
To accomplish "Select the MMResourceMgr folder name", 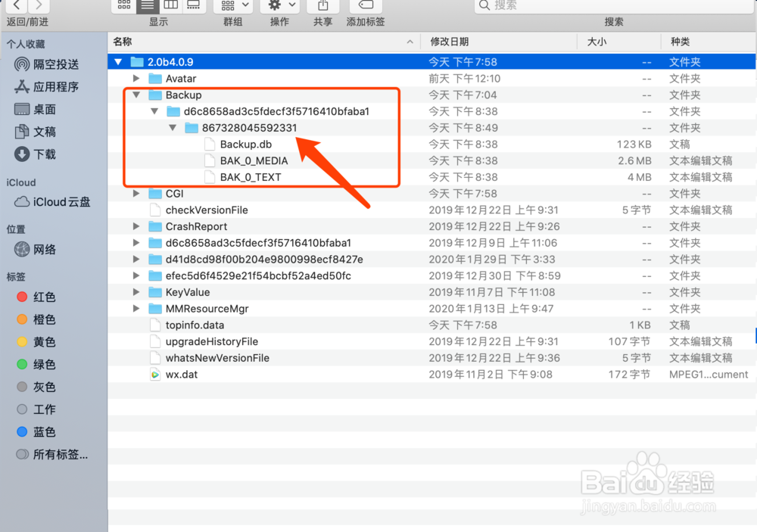I will (x=207, y=309).
